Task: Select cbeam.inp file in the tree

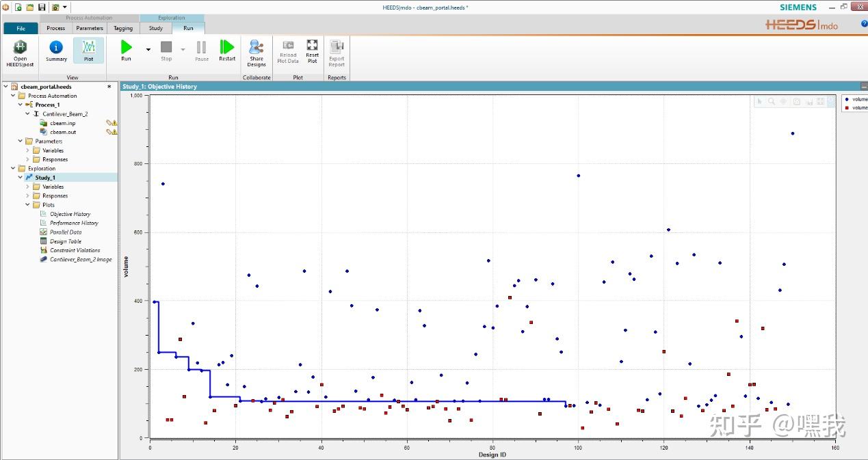Action: tap(62, 123)
